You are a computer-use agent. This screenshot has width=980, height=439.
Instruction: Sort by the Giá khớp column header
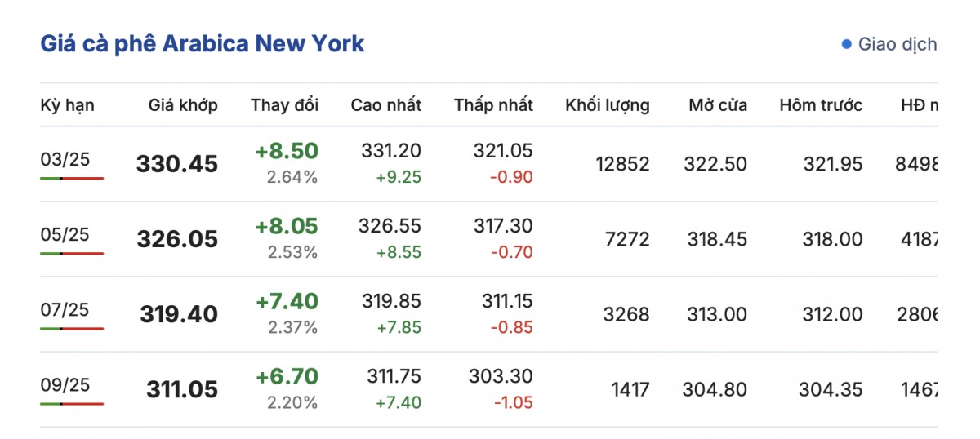click(183, 105)
